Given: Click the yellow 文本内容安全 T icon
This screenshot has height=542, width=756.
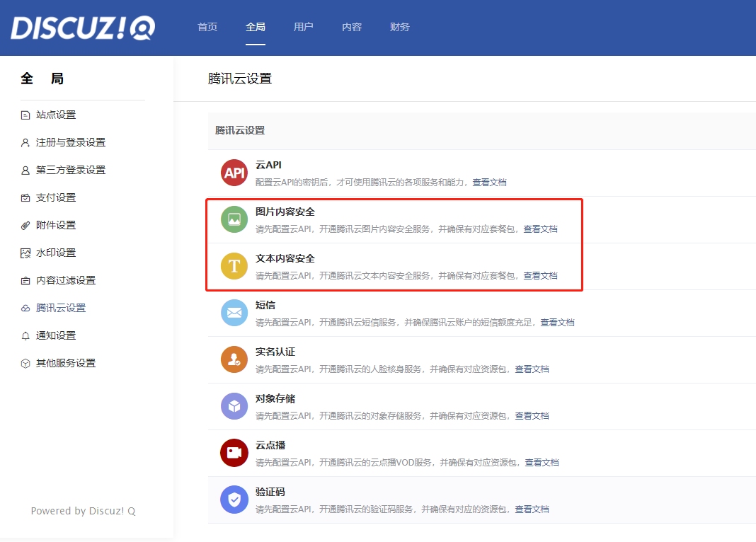Looking at the screenshot, I should tap(234, 266).
